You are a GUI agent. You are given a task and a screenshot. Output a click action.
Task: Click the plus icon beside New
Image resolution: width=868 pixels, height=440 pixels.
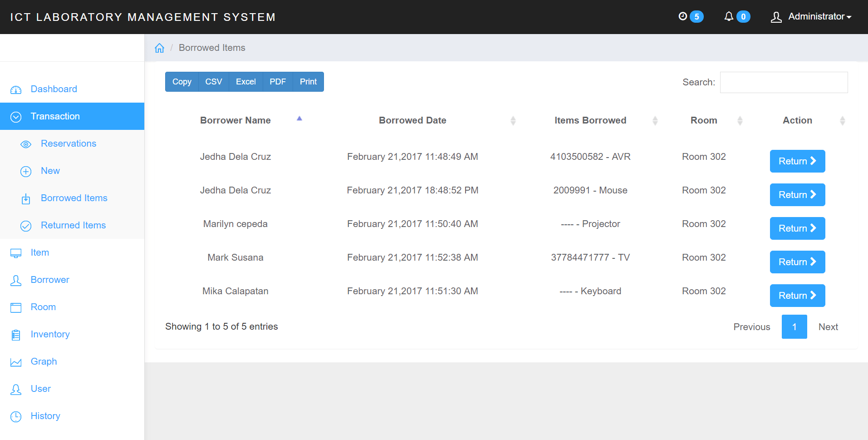pos(26,171)
